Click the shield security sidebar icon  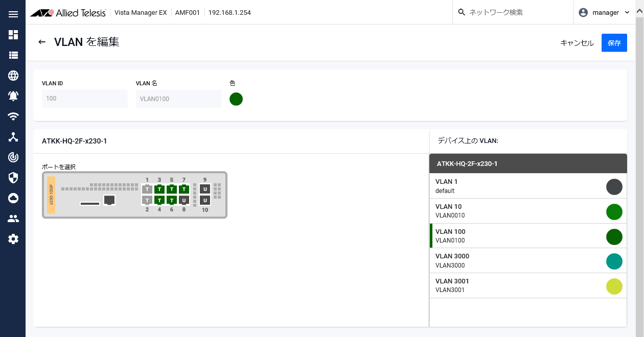pyautogui.click(x=13, y=178)
